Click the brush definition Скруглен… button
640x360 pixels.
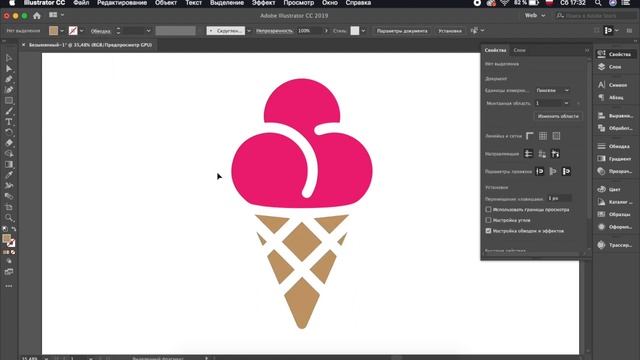226,31
